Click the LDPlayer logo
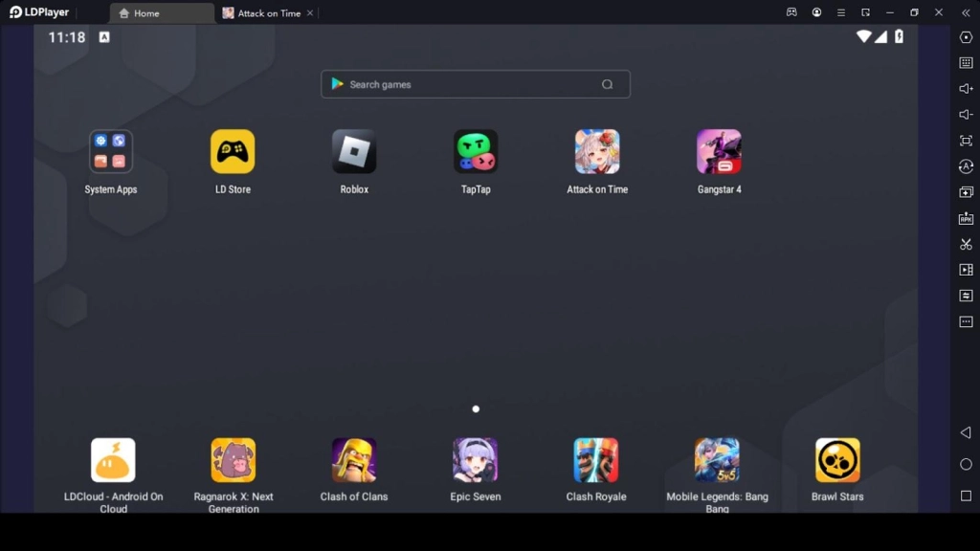980x551 pixels. (39, 12)
